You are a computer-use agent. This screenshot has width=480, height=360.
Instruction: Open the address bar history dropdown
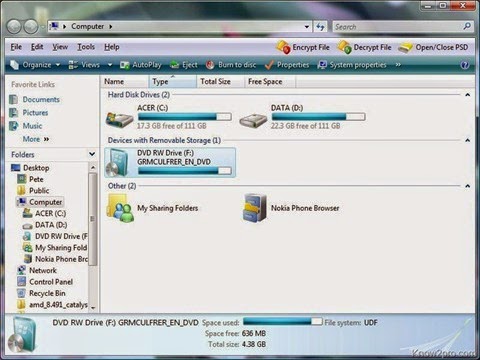pos(307,27)
